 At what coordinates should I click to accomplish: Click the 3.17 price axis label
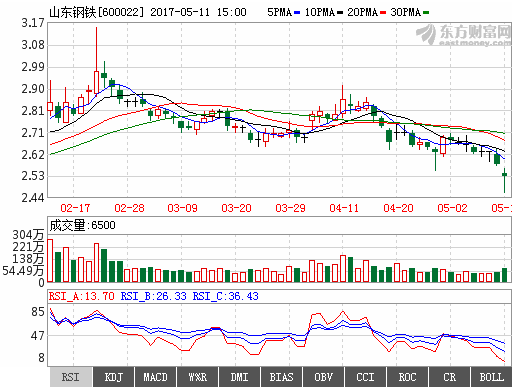(33, 23)
